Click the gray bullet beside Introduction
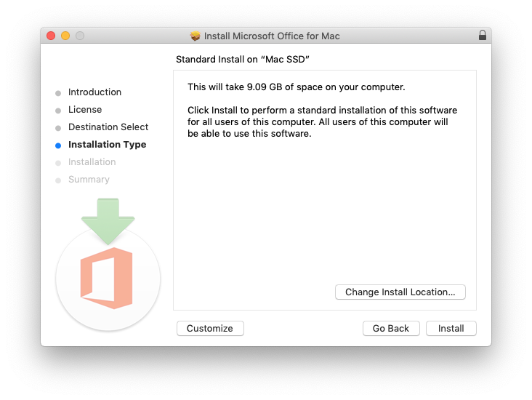 [x=58, y=93]
